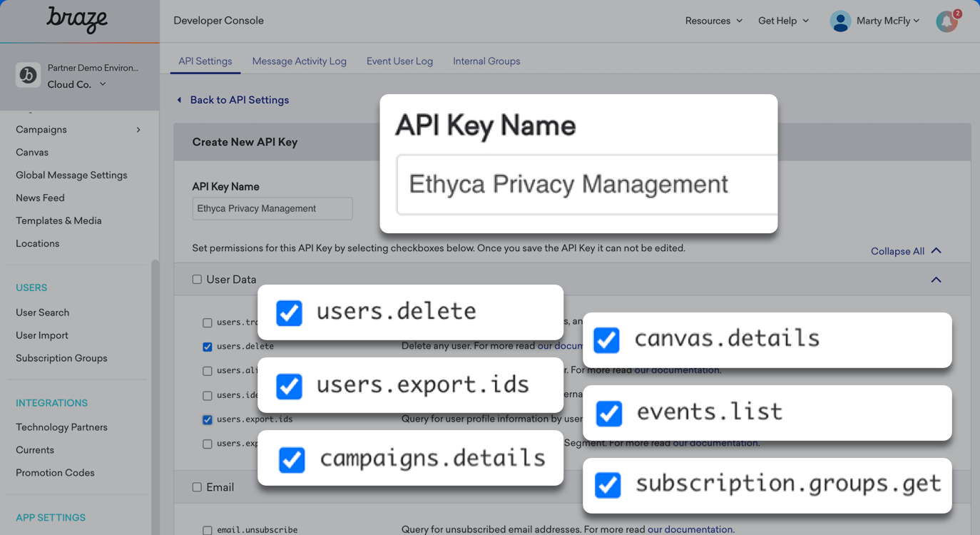Viewport: 980px width, 535px height.
Task: Click the Collapse All link
Action: click(x=906, y=251)
